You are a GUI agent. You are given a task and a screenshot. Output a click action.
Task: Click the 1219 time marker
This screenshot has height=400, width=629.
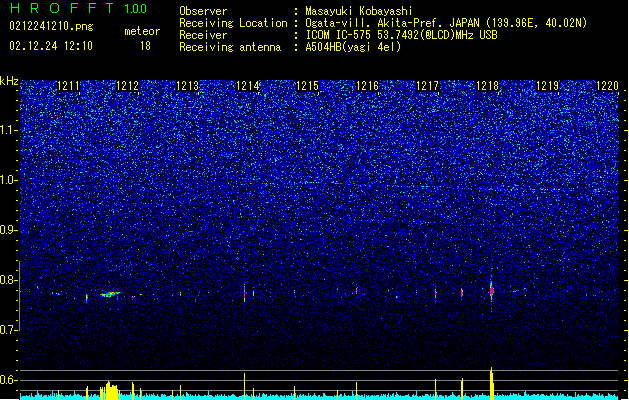point(548,86)
